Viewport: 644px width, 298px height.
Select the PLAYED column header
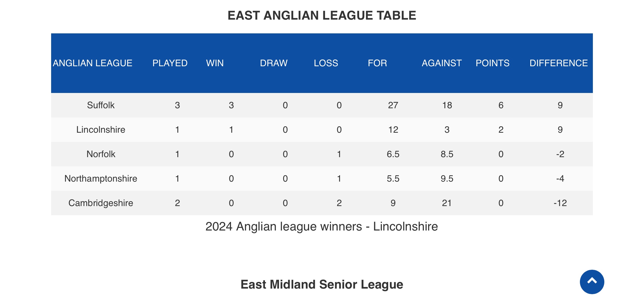point(170,63)
